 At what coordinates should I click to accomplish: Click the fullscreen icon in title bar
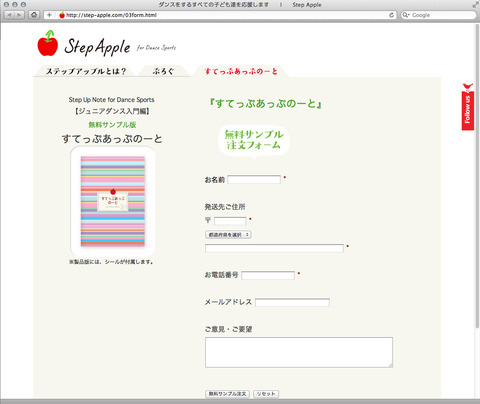pyautogui.click(x=476, y=5)
